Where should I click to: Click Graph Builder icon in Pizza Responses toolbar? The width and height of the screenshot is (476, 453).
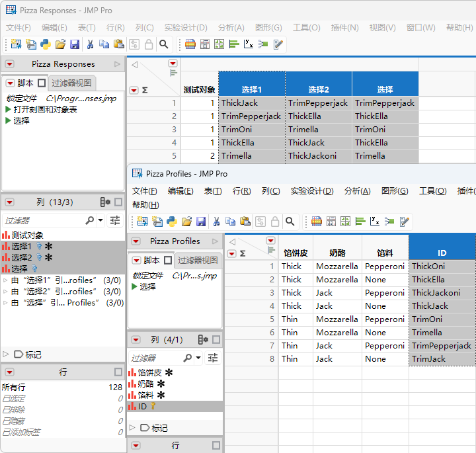tap(219, 44)
